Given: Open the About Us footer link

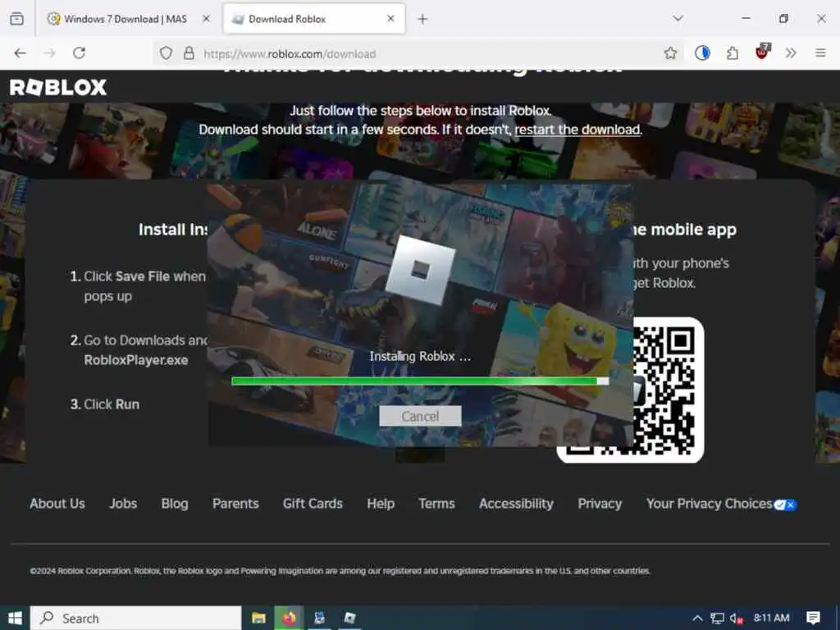Looking at the screenshot, I should tap(57, 504).
